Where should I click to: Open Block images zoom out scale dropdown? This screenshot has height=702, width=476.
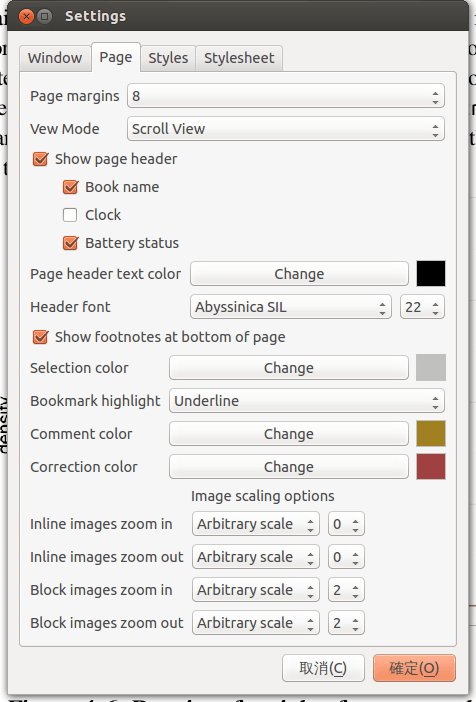click(256, 623)
